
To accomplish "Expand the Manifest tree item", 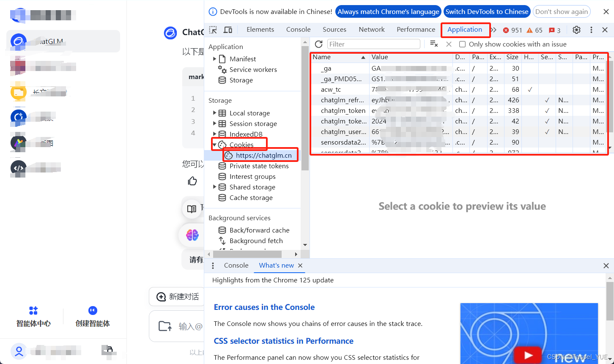I will pos(214,59).
